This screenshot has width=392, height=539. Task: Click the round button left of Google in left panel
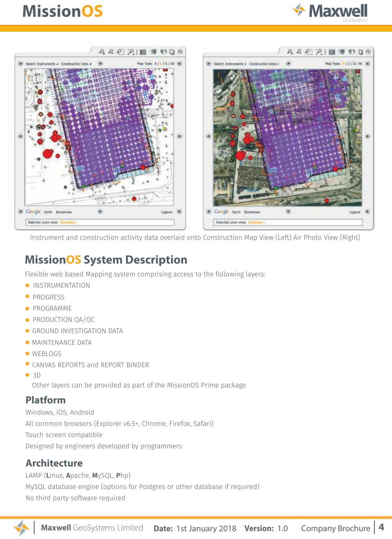(21, 211)
